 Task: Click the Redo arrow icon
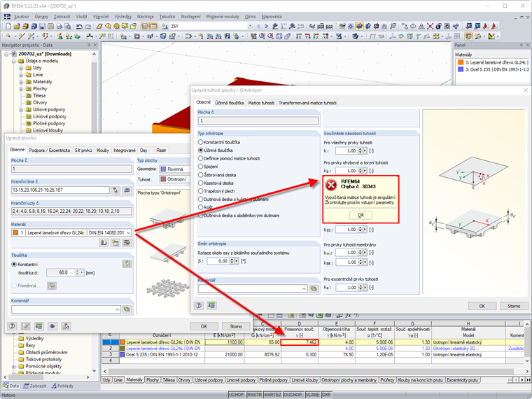88,26
